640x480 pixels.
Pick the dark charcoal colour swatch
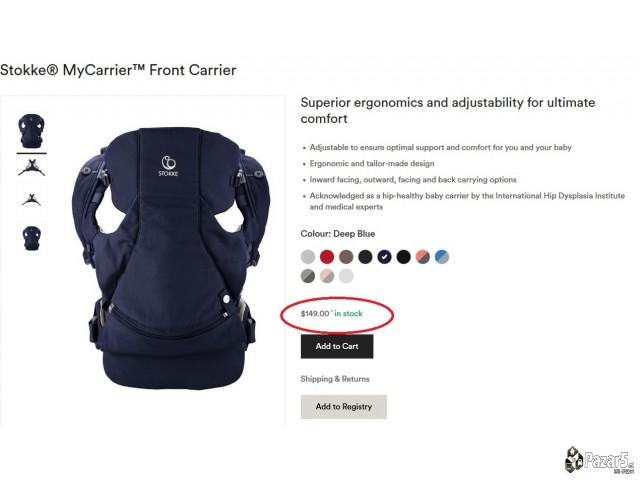(x=365, y=257)
